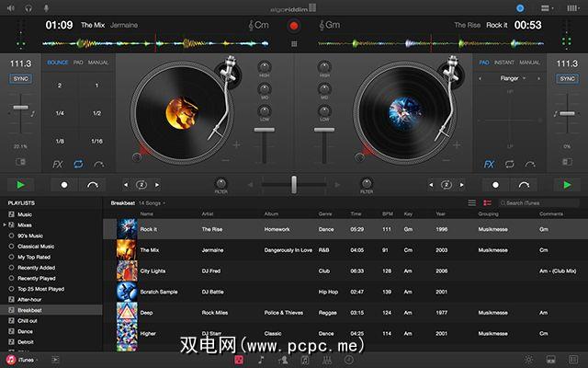Click the left channel volume fader
Image resolution: width=588 pixels, height=368 pixels.
point(265,130)
